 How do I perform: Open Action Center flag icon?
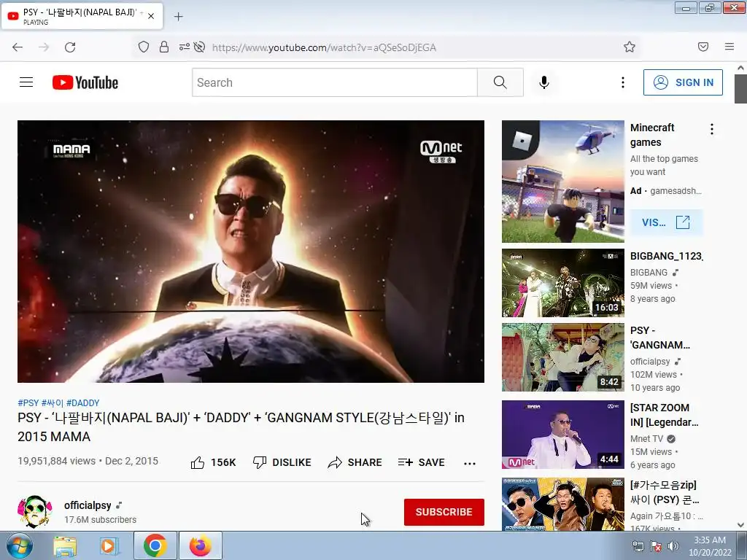pos(656,546)
